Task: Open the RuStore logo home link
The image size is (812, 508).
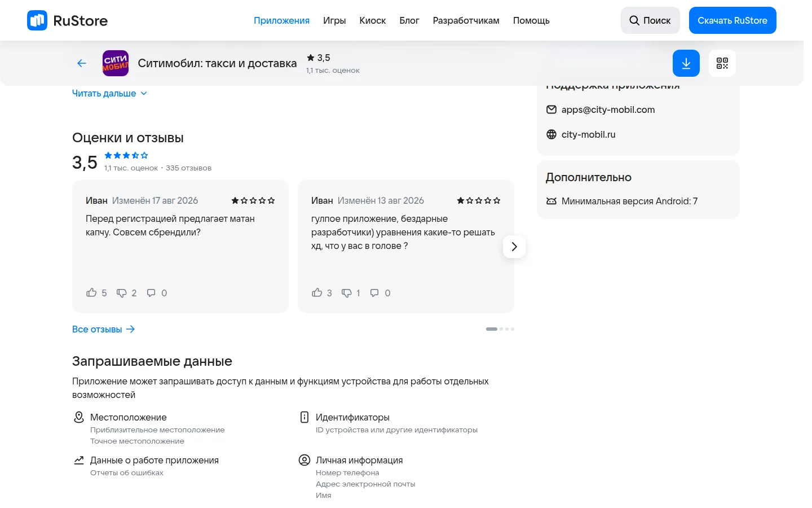Action: (x=67, y=20)
